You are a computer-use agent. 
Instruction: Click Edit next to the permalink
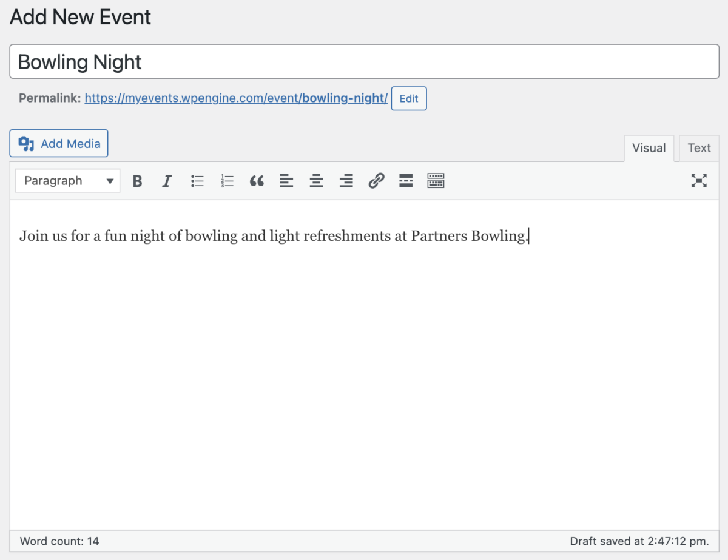pos(409,98)
